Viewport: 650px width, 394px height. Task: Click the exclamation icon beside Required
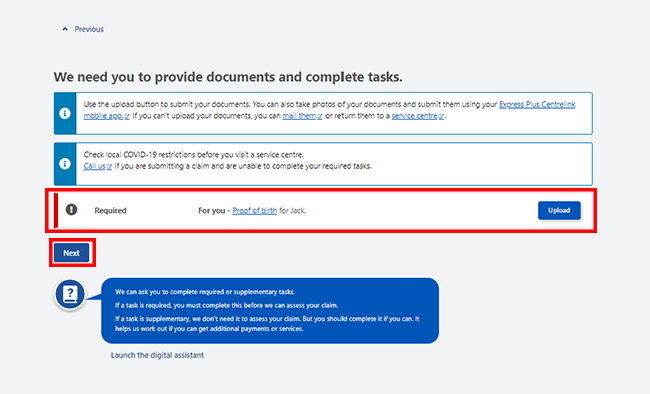coord(71,210)
